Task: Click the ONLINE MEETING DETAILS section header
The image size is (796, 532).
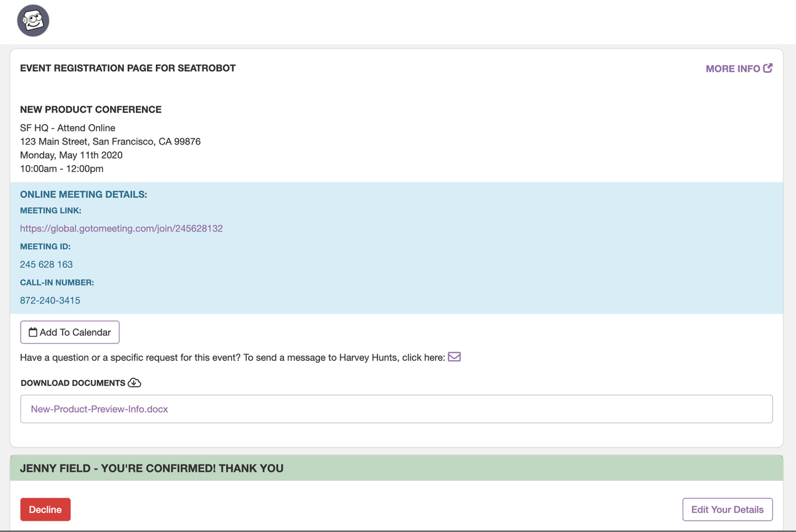Action: [84, 194]
